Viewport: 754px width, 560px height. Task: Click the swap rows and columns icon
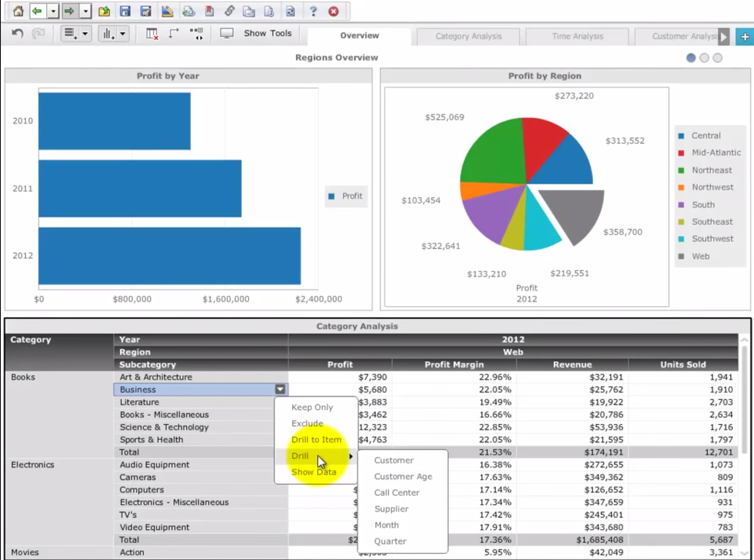[174, 34]
